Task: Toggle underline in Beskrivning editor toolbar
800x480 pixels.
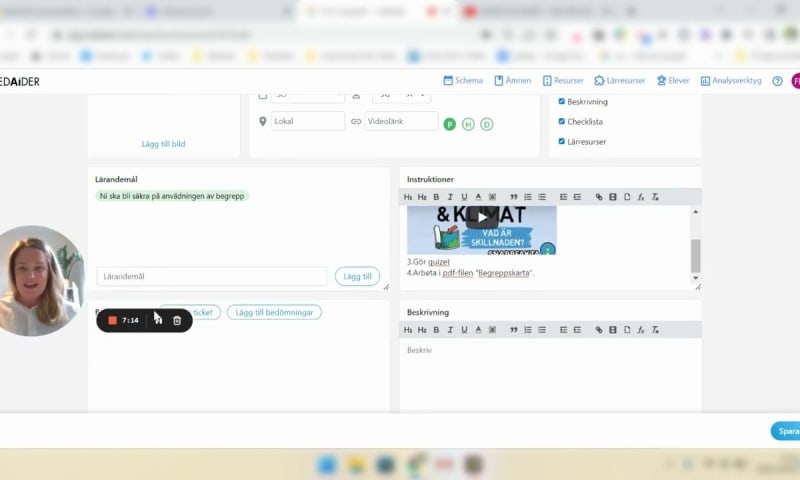Action: tap(464, 330)
